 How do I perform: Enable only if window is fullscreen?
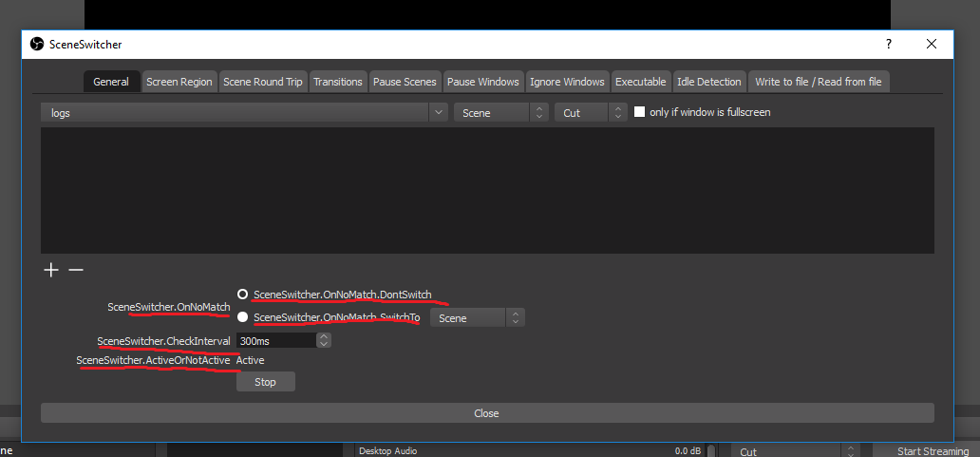pos(639,112)
